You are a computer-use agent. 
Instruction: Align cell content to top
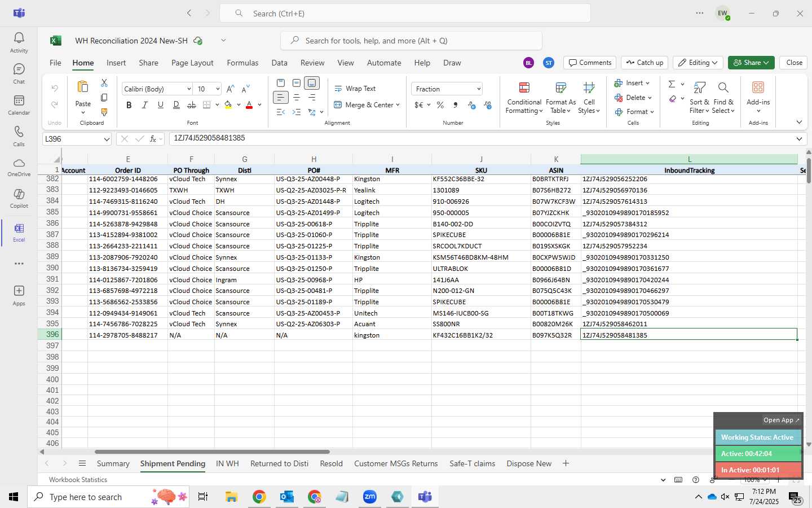point(281,83)
